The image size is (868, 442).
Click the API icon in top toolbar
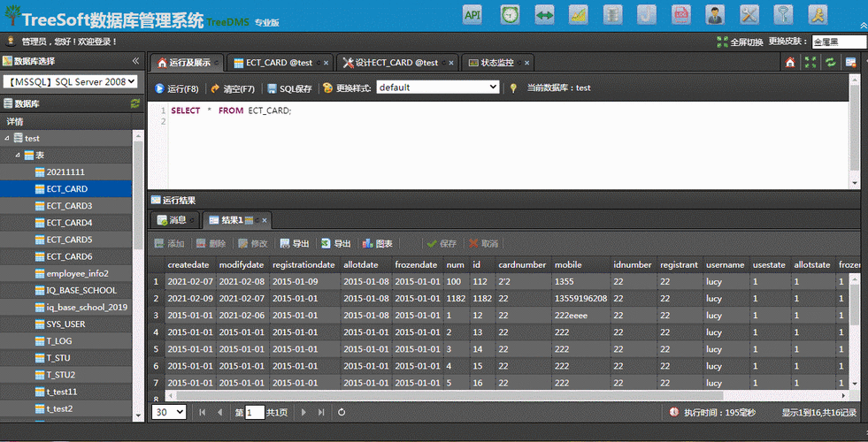click(x=472, y=15)
